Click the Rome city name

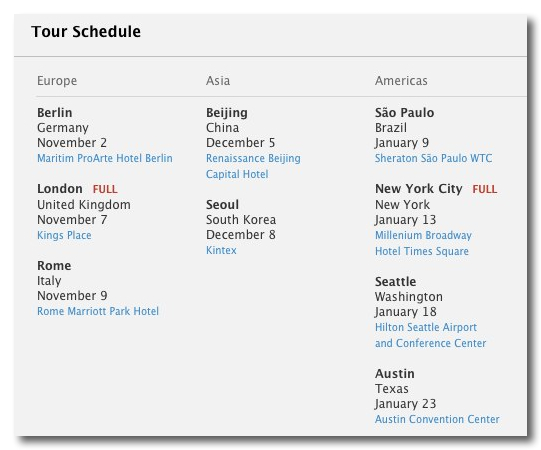pos(54,266)
